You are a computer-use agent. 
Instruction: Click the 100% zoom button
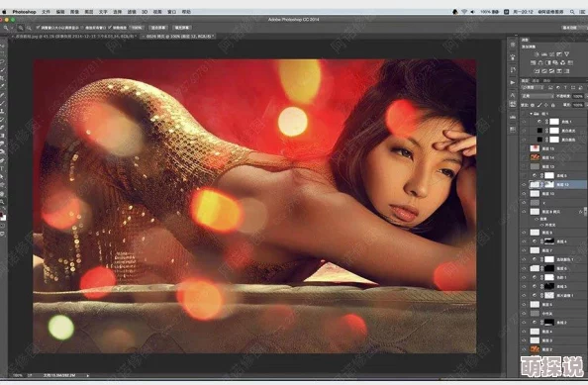[x=137, y=28]
